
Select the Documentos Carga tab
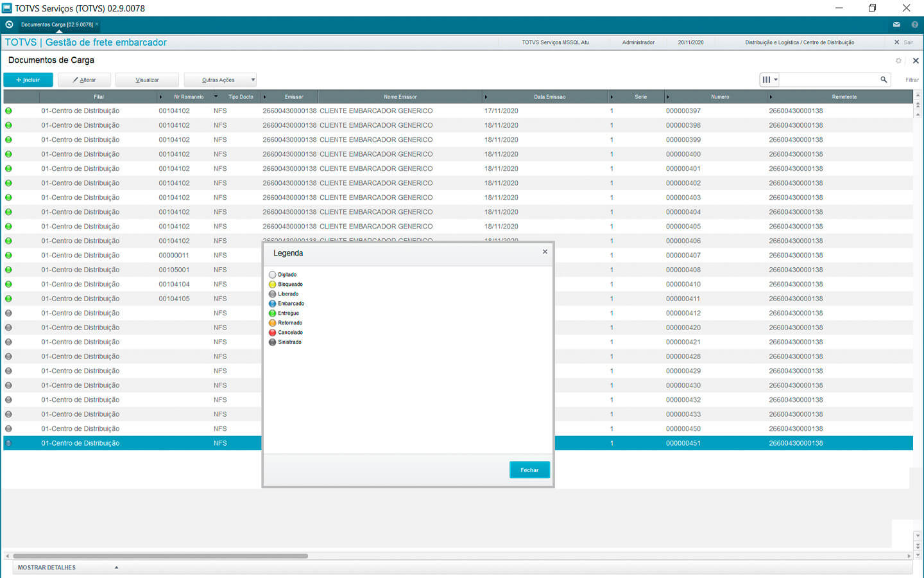tap(56, 24)
